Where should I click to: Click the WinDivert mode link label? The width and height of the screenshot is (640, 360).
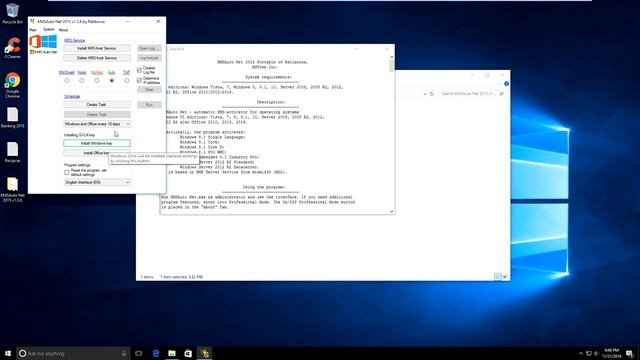coord(67,73)
